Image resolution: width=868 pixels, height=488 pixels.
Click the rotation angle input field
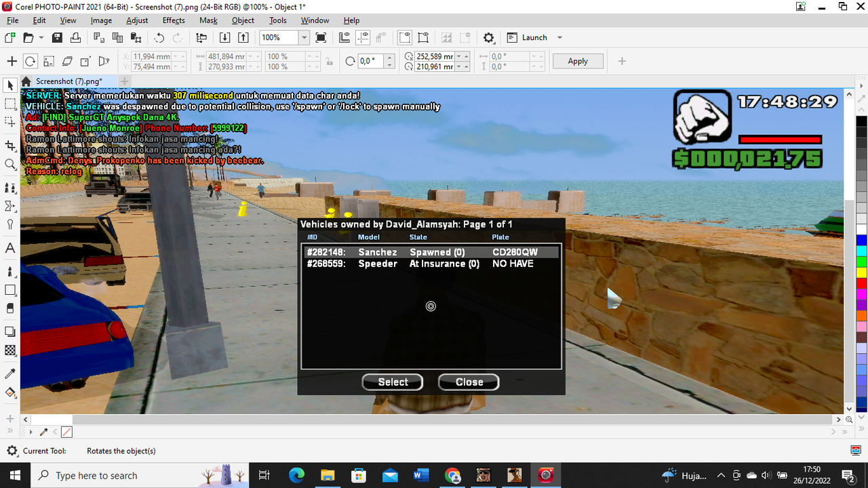click(370, 61)
